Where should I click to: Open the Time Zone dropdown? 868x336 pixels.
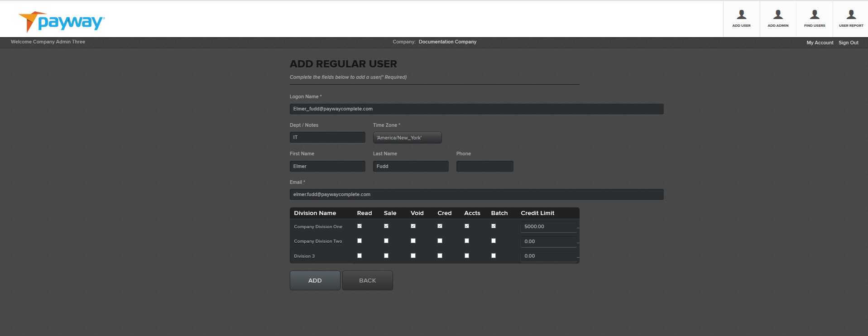[407, 138]
